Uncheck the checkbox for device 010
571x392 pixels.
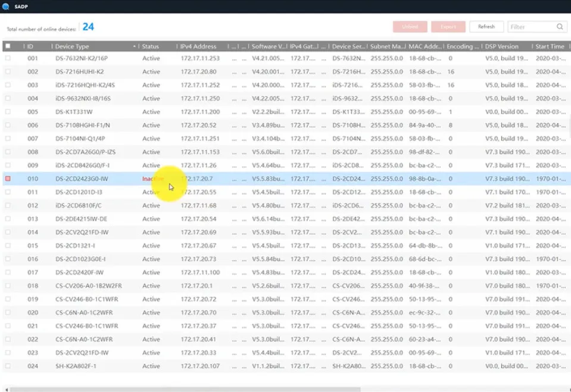click(8, 178)
